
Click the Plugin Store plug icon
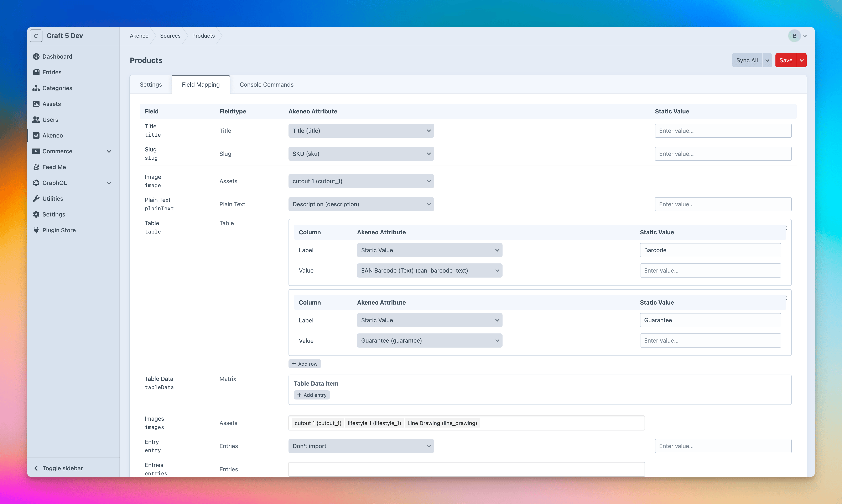(36, 230)
